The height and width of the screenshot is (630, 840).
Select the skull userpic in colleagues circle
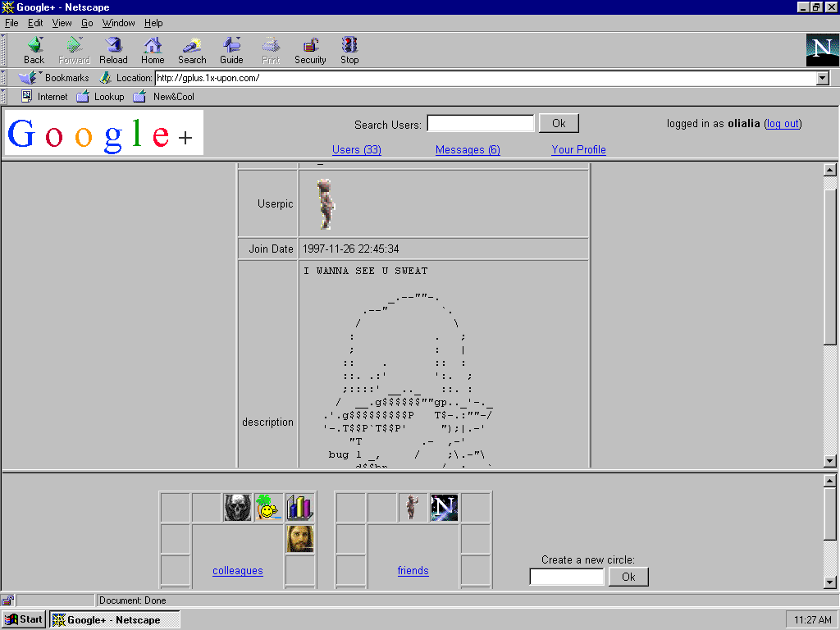(238, 507)
